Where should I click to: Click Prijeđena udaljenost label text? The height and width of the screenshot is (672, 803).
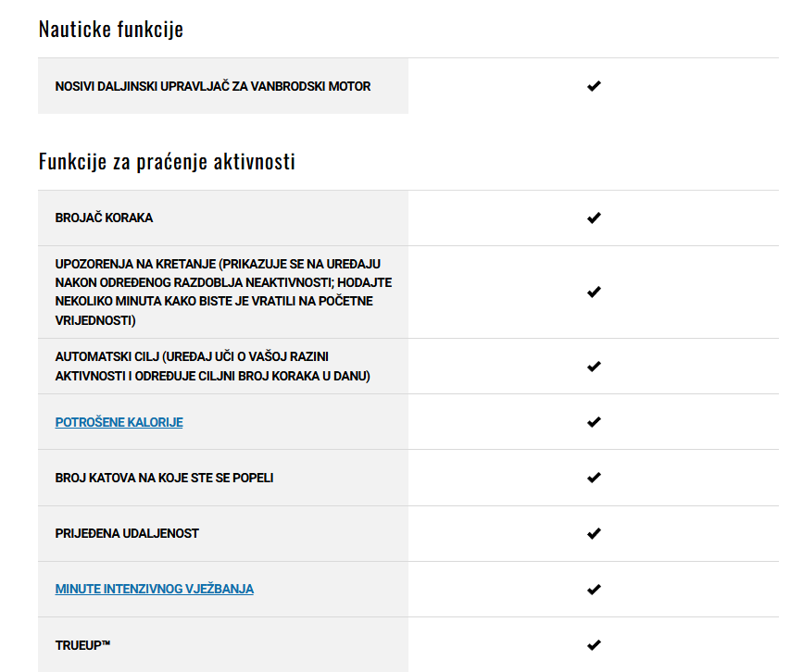[x=127, y=533]
